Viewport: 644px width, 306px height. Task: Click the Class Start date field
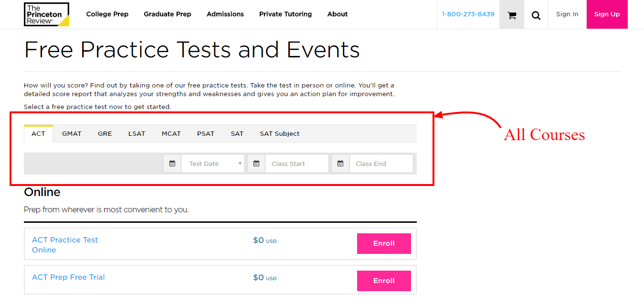296,164
